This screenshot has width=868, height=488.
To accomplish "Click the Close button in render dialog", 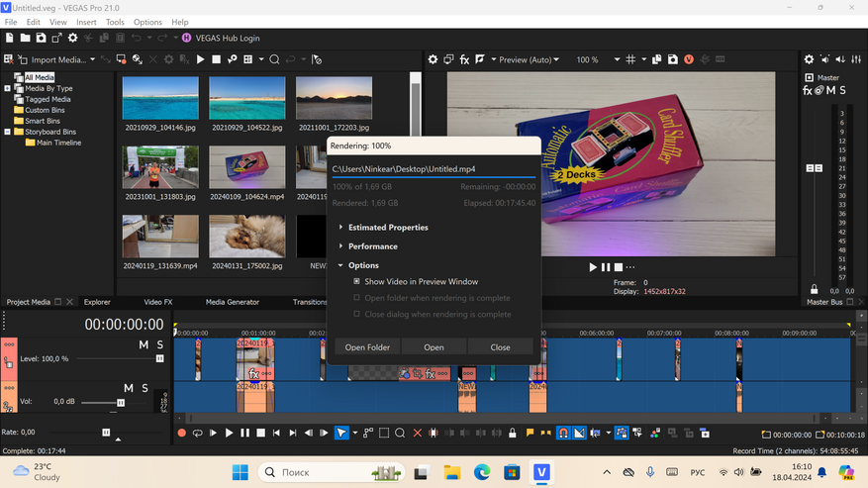I will click(500, 347).
